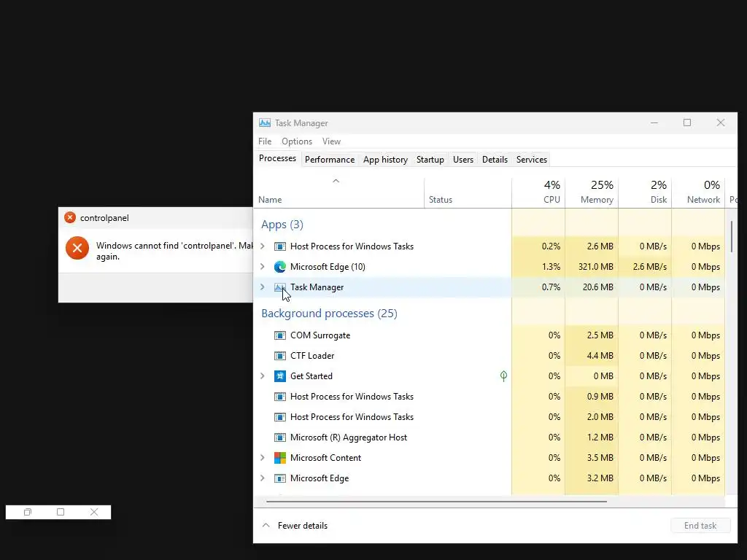Click the large red X error icon
This screenshot has height=560, width=747.
[77, 248]
